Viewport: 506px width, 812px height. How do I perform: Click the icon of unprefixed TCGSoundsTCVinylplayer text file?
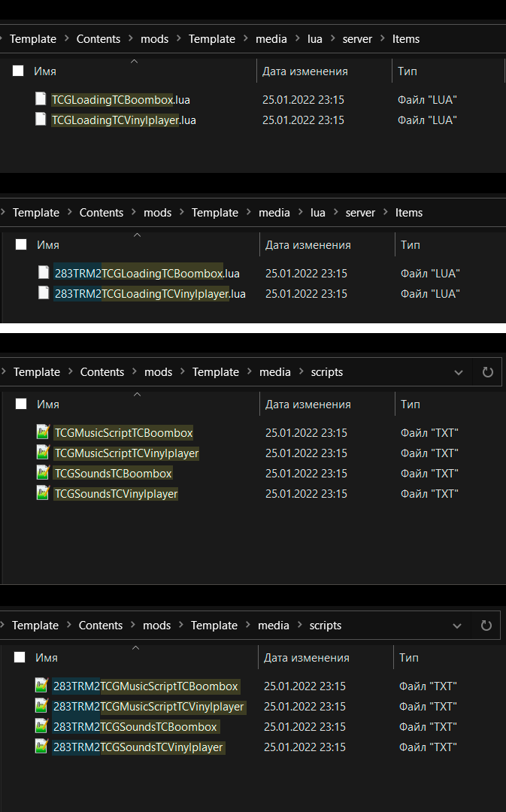click(x=43, y=493)
